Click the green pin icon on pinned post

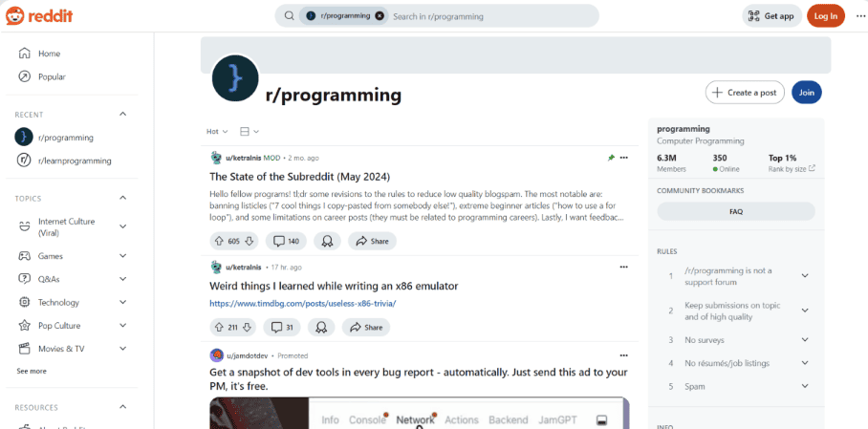tap(611, 158)
